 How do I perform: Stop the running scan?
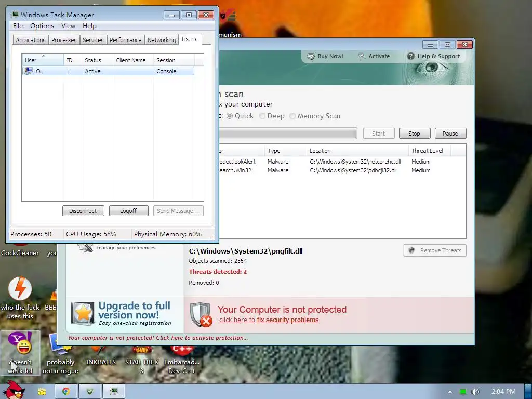click(415, 134)
